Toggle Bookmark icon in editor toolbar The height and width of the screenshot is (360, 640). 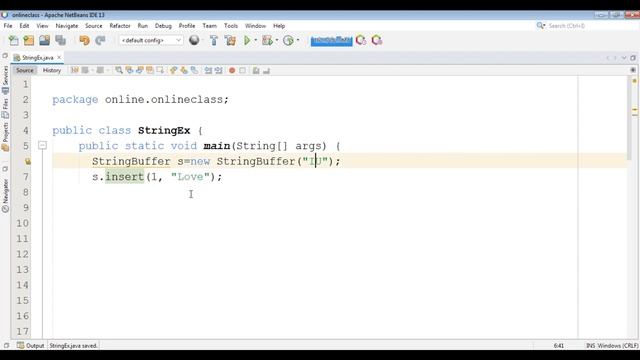click(194, 71)
